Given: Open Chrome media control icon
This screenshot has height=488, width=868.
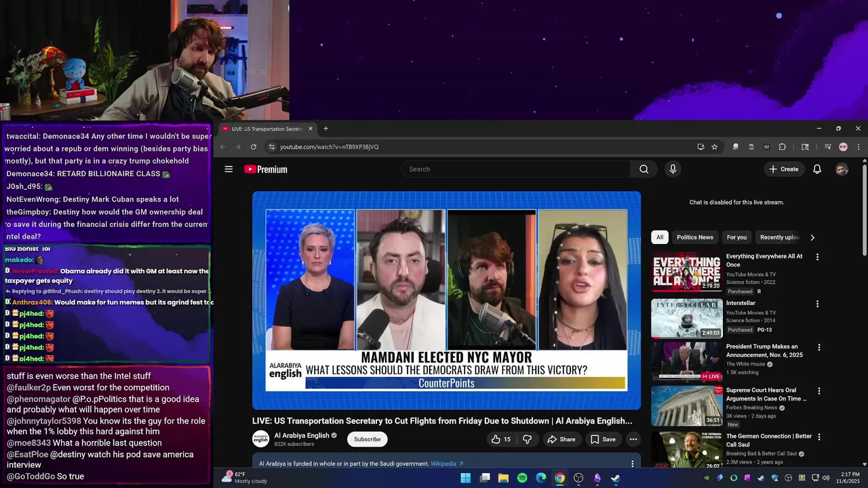Looking at the screenshot, I should pos(827,147).
